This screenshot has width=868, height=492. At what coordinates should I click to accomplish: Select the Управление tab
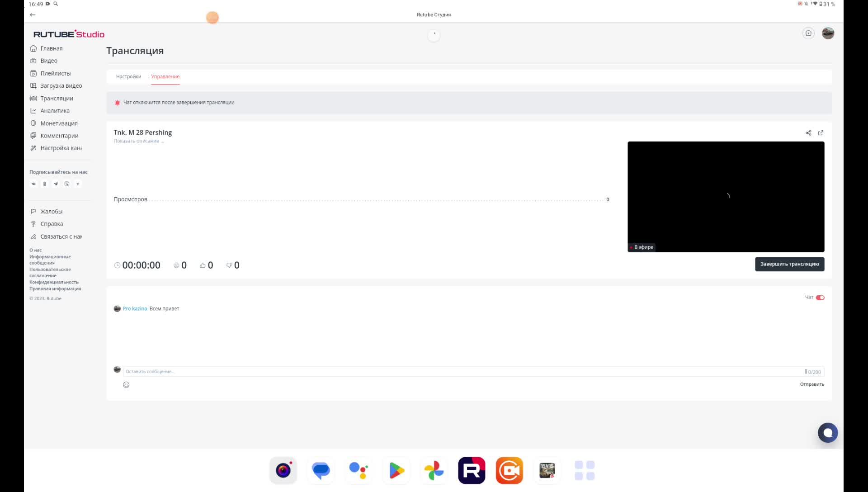coord(165,77)
